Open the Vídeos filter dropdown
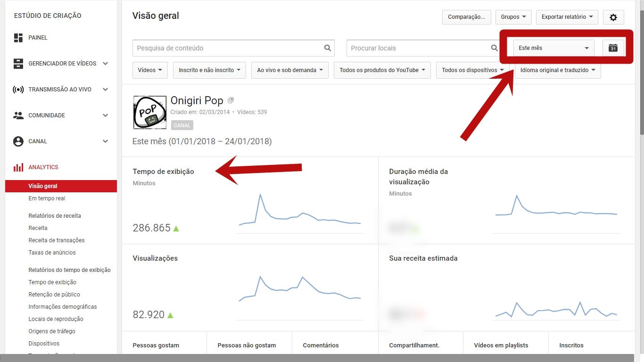Viewport: 644px width, 362px height. click(150, 70)
